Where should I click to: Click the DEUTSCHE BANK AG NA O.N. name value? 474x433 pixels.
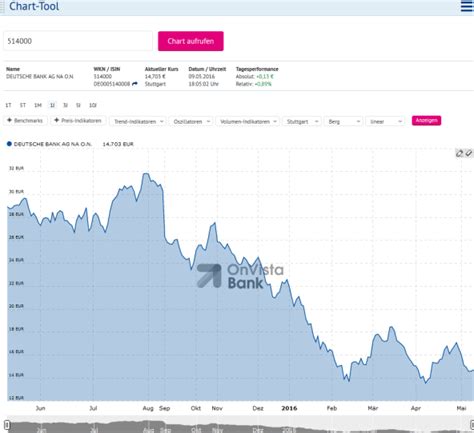click(x=40, y=77)
